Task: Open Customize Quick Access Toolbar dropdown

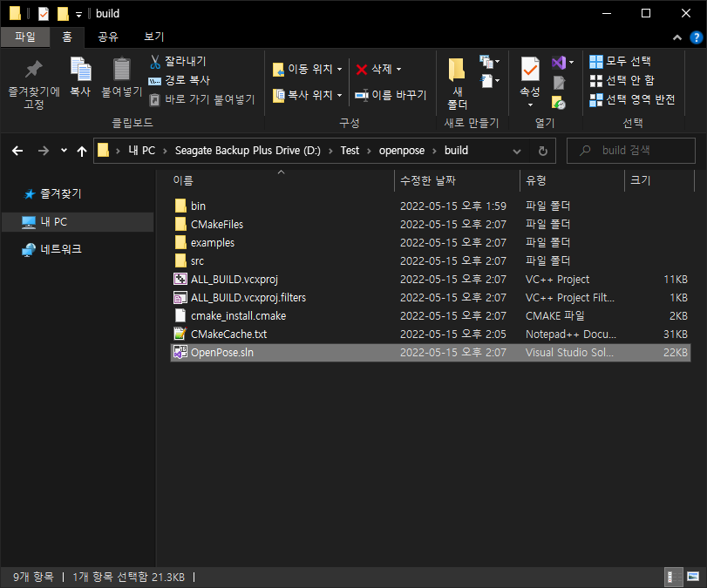Action: [x=78, y=15]
